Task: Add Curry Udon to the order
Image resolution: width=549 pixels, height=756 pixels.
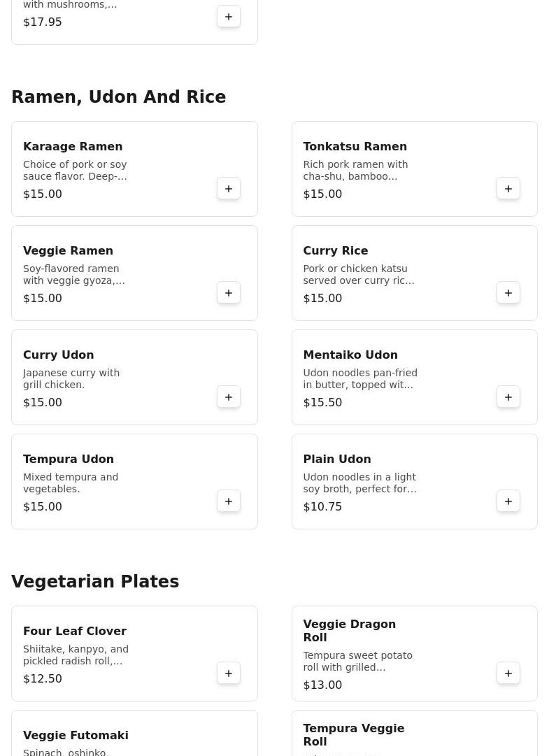Action: coord(229,397)
